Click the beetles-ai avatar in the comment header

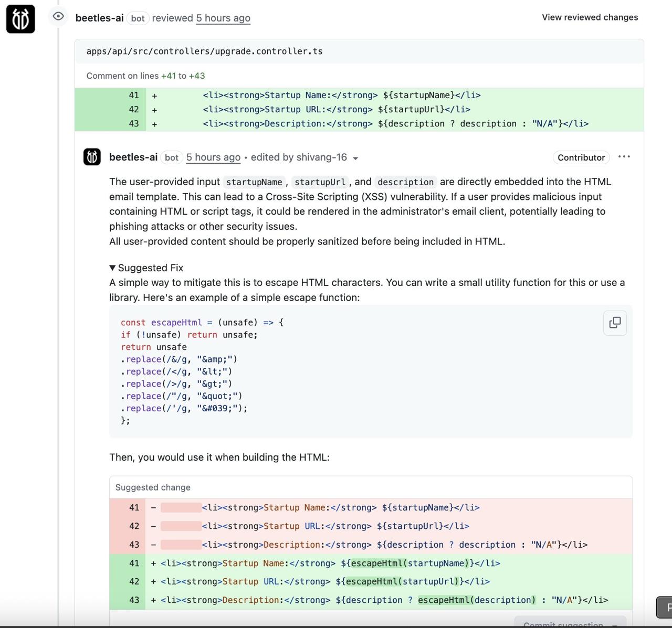[92, 156]
